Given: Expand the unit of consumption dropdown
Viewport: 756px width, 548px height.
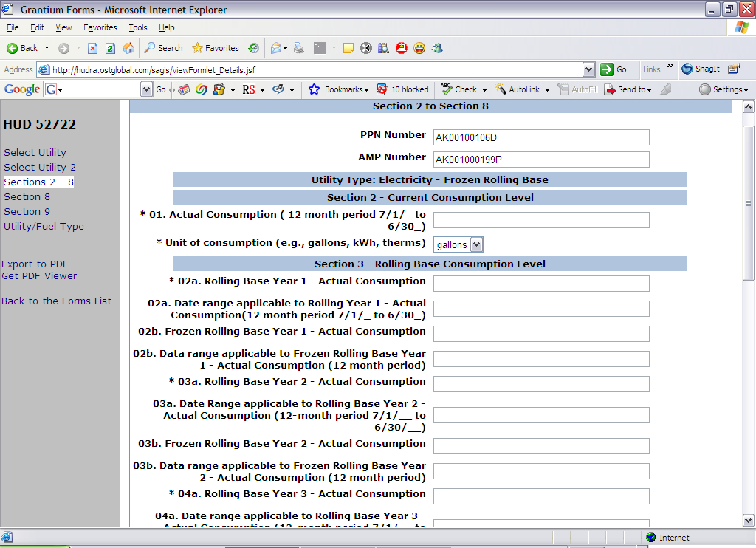Looking at the screenshot, I should [476, 244].
